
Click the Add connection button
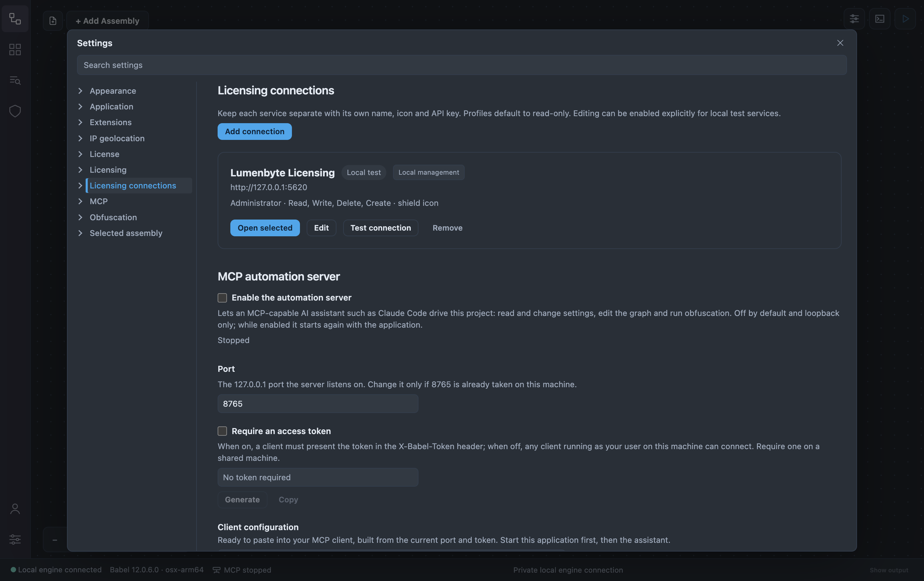[x=255, y=132]
